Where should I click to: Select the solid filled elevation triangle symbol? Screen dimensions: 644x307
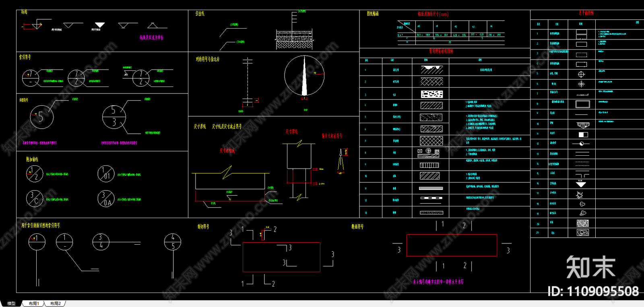tap(100, 25)
